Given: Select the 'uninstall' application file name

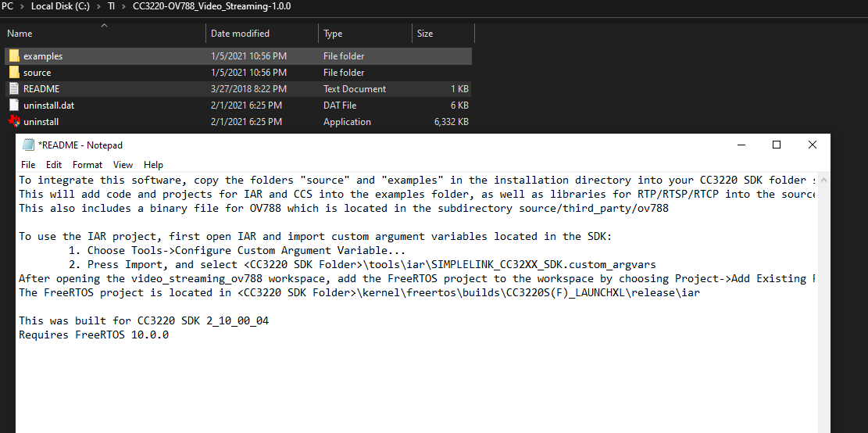Looking at the screenshot, I should click(41, 121).
